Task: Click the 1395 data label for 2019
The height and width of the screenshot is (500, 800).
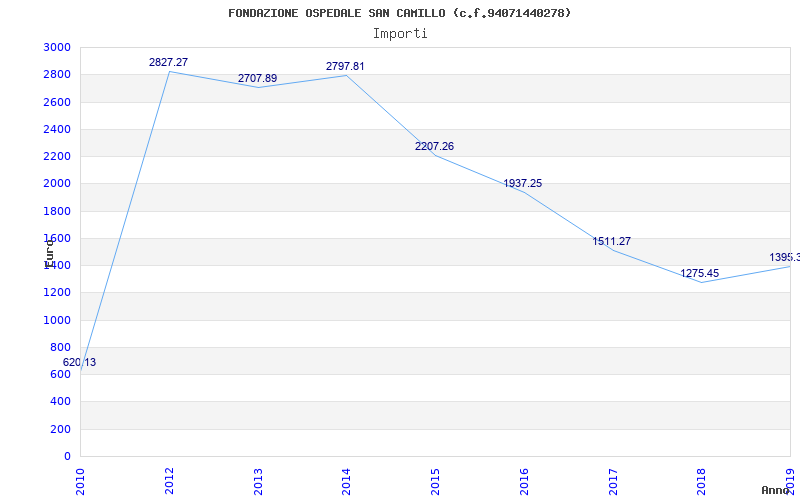Action: pyautogui.click(x=784, y=258)
